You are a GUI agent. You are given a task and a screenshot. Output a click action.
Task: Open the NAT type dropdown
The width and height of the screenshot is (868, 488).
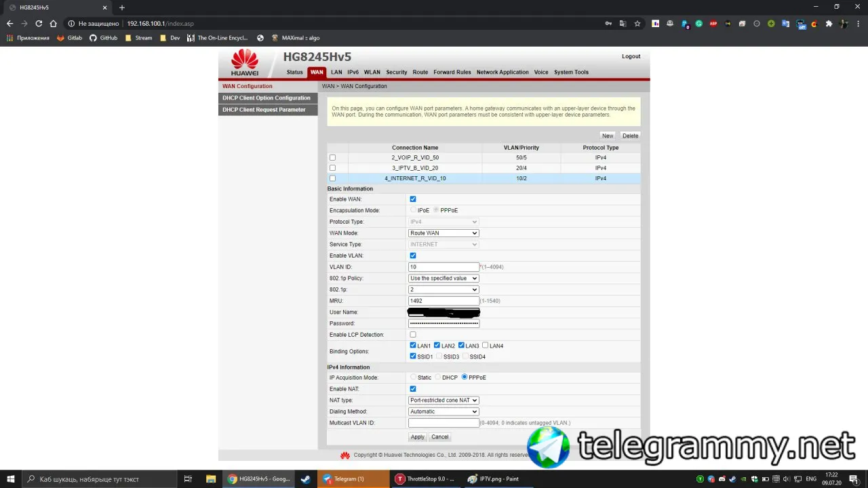pyautogui.click(x=443, y=401)
